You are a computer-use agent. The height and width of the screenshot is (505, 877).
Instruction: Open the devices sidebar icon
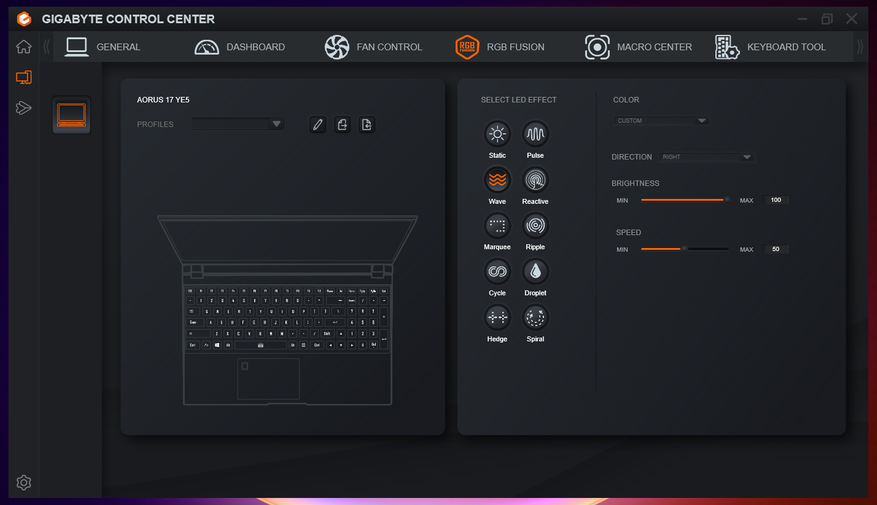pyautogui.click(x=23, y=77)
